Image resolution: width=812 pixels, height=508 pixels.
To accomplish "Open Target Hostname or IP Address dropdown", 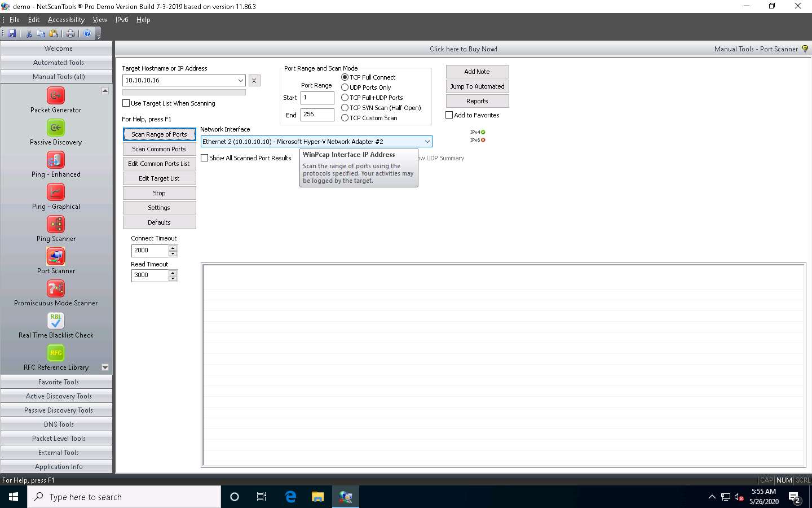I will (241, 80).
